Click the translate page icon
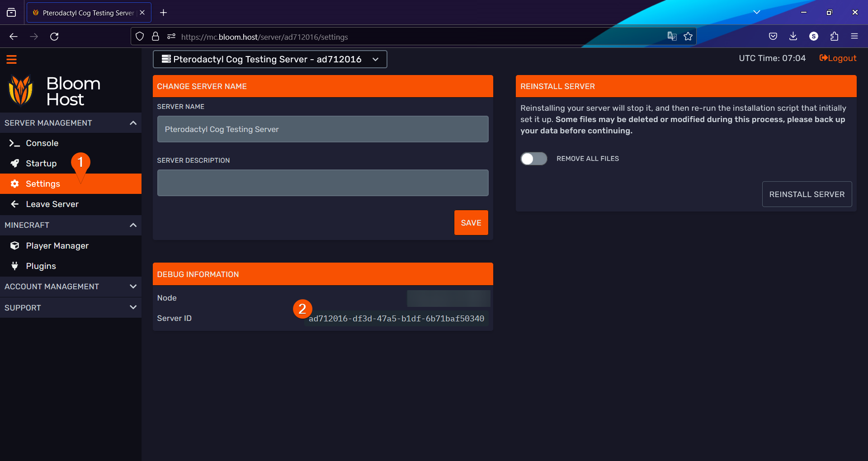The width and height of the screenshot is (868, 461). pyautogui.click(x=672, y=37)
